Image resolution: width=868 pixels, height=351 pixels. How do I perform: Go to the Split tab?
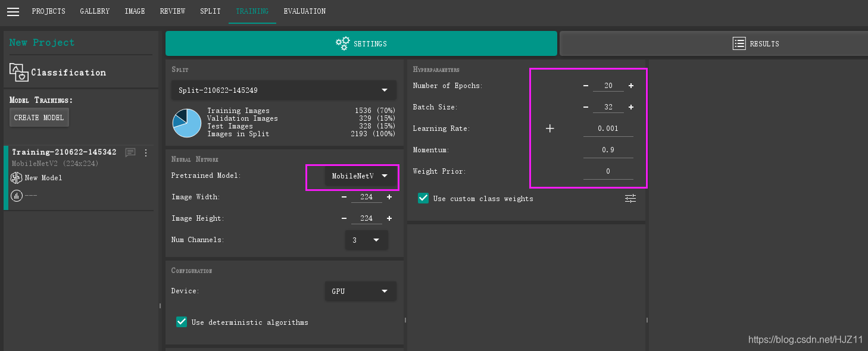coord(210,11)
